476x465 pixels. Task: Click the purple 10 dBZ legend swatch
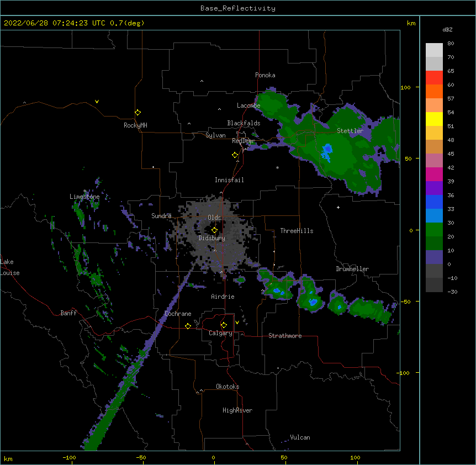click(434, 257)
